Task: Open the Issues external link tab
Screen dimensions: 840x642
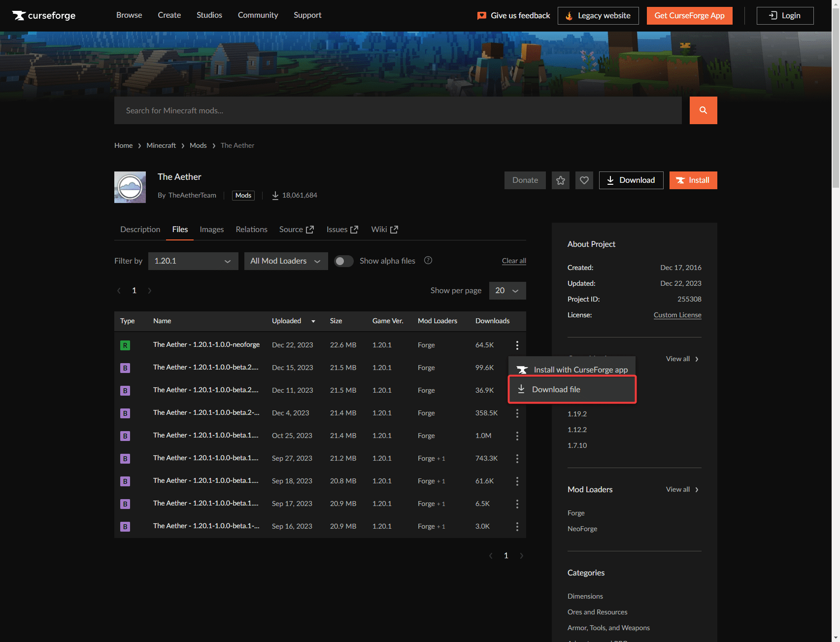Action: tap(342, 230)
